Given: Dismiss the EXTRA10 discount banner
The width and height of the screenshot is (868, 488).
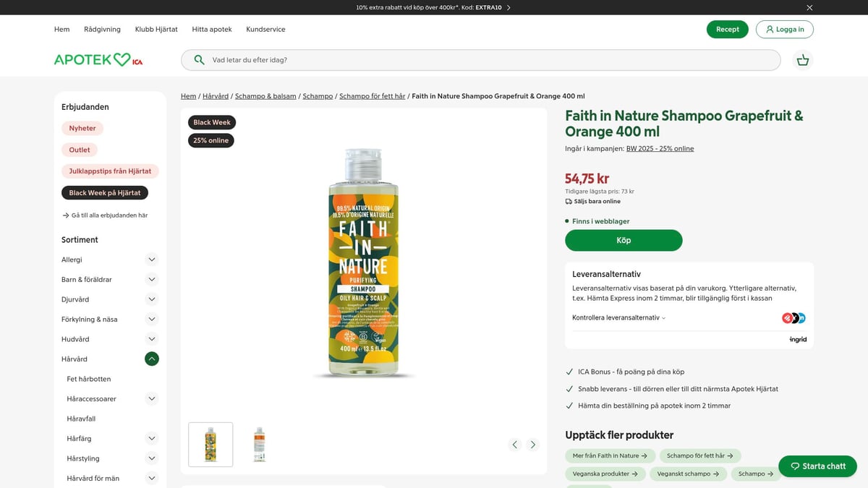Looking at the screenshot, I should pyautogui.click(x=809, y=7).
